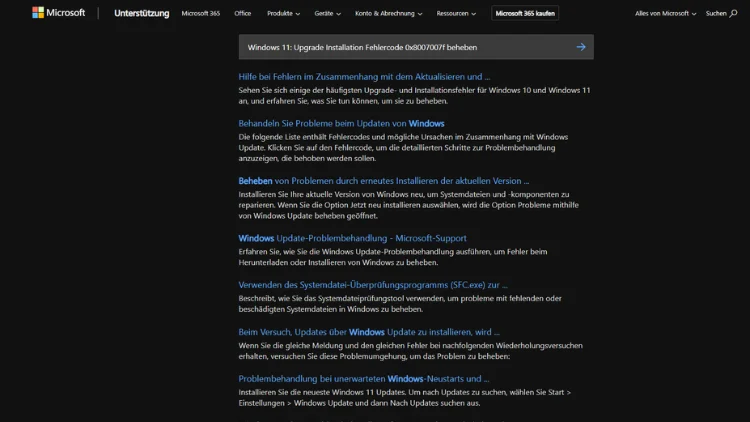Image resolution: width=750 pixels, height=422 pixels.
Task: Open 'Beim Versuch, Updates über Windows' result
Action: pyautogui.click(x=369, y=332)
